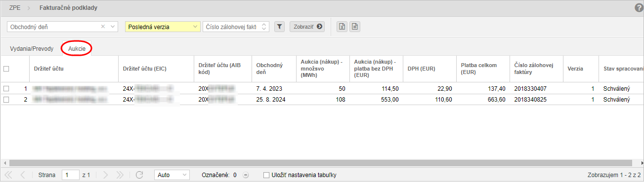The width and height of the screenshot is (644, 184).
Task: Export table to Excel icon
Action: click(342, 27)
